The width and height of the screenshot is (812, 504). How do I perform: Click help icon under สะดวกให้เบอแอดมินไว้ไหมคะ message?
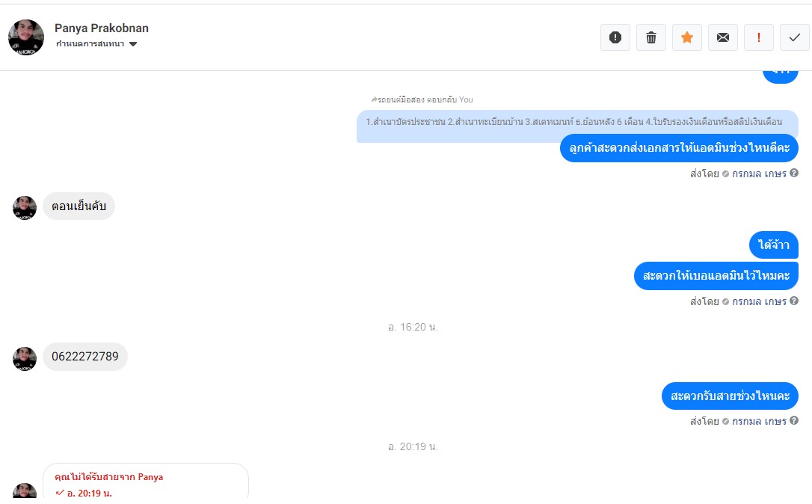794,301
